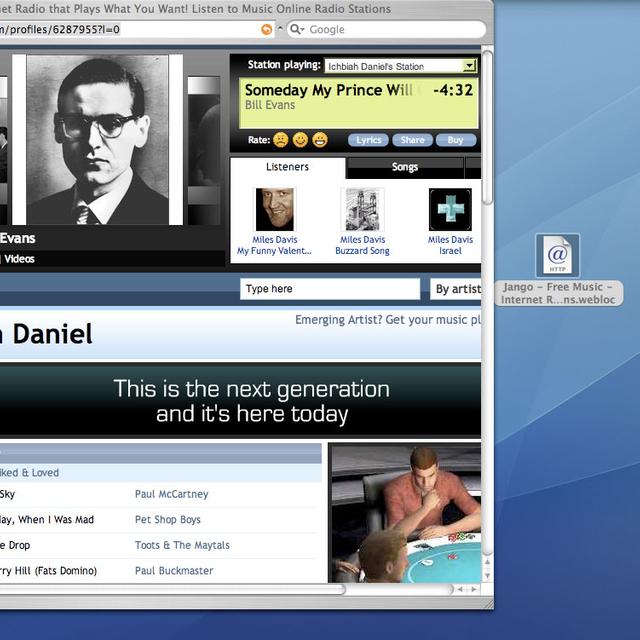Click the poker game advertisement image
640x640 pixels.
(x=406, y=513)
